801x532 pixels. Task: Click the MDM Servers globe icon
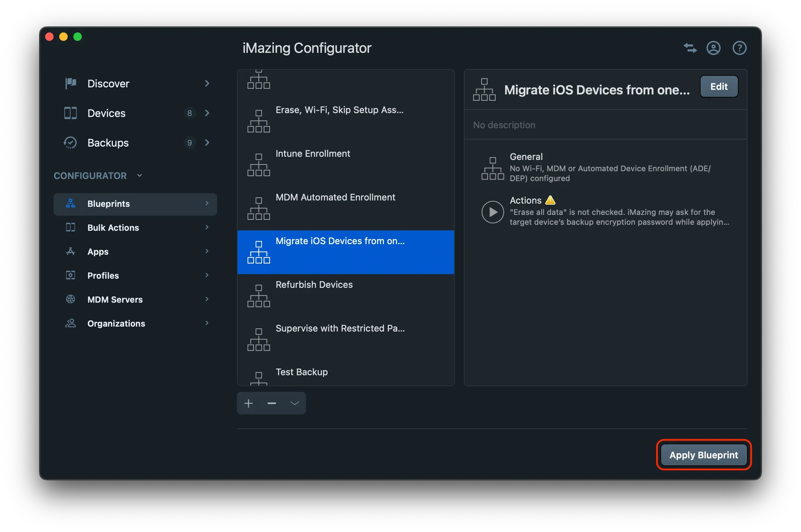coord(70,299)
